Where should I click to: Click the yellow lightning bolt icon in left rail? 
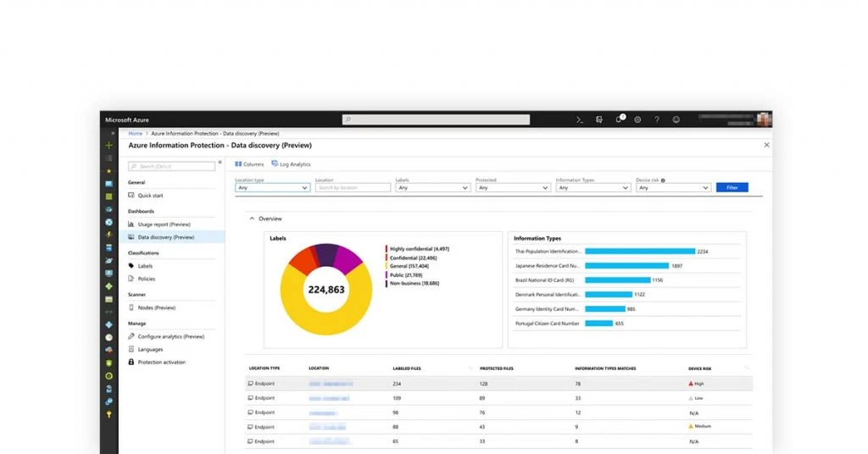[x=109, y=235]
